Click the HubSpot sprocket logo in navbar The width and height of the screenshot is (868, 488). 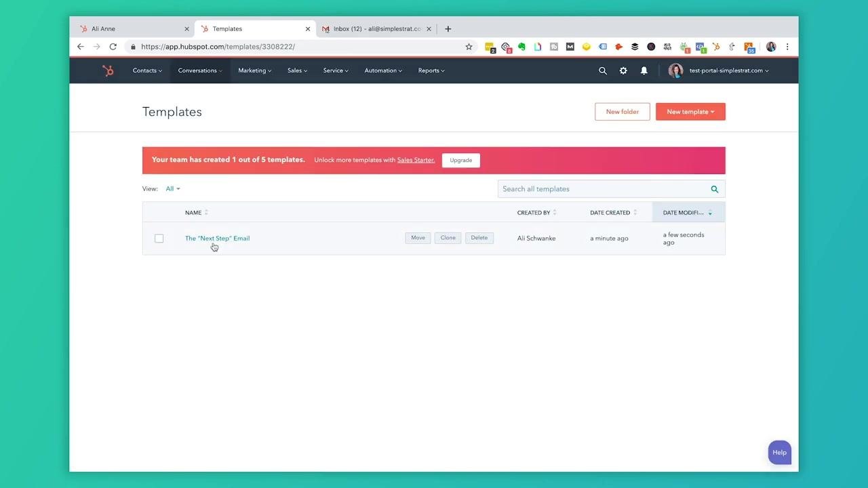click(108, 70)
